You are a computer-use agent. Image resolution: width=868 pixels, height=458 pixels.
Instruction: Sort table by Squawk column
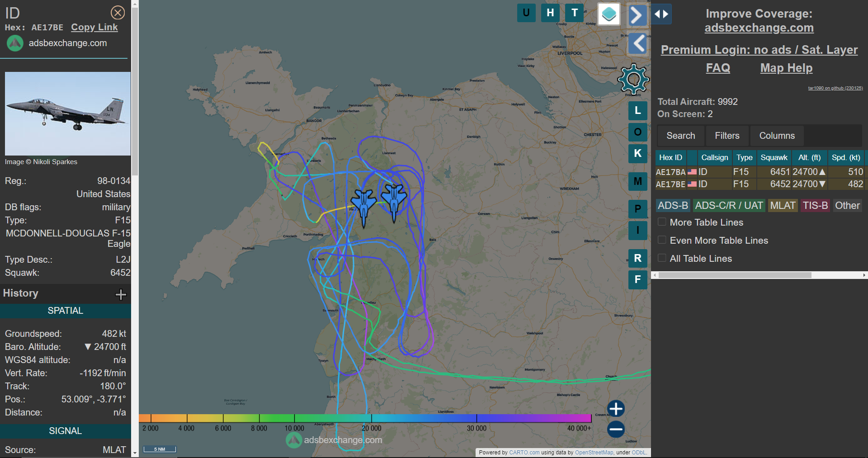(x=774, y=157)
